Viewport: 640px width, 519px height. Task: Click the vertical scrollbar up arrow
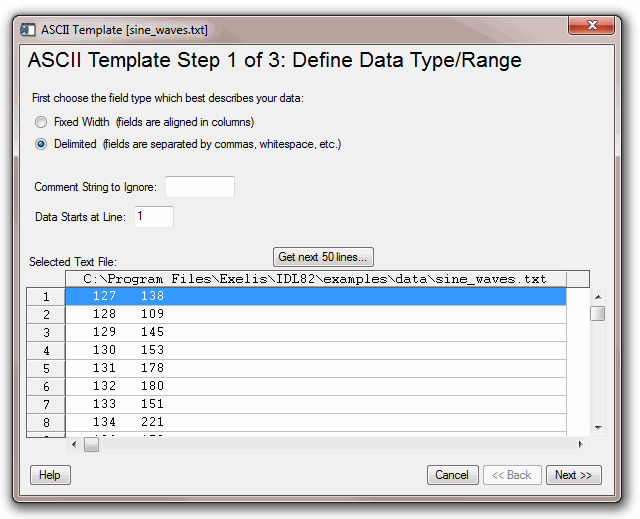[597, 296]
